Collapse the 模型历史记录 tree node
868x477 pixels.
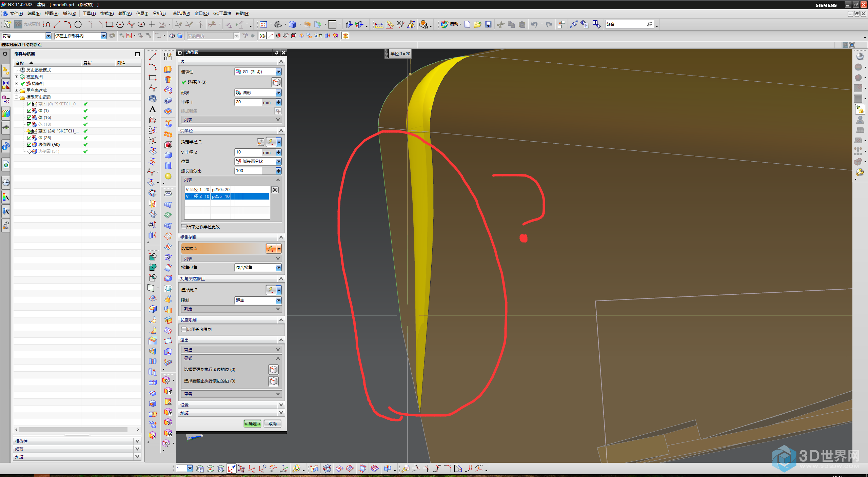pyautogui.click(x=16, y=97)
